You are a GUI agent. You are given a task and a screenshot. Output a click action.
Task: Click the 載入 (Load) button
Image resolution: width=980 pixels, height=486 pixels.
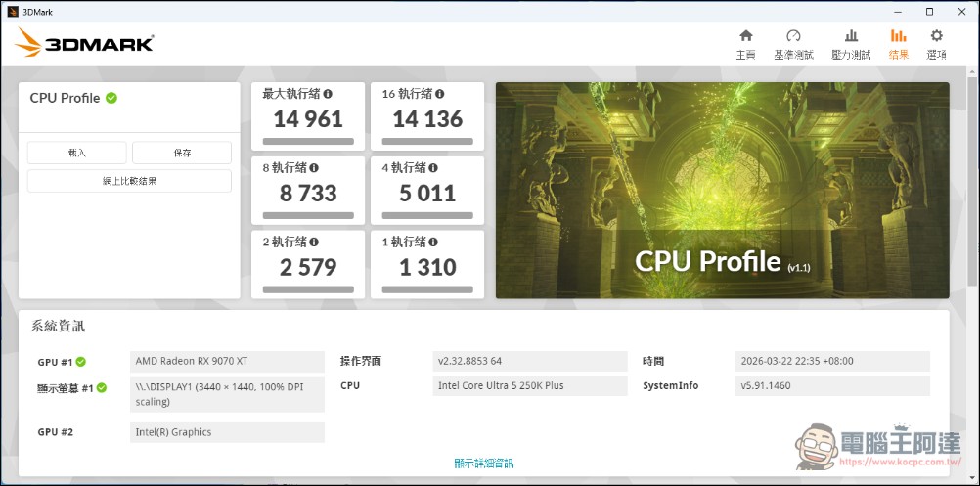pos(77,153)
